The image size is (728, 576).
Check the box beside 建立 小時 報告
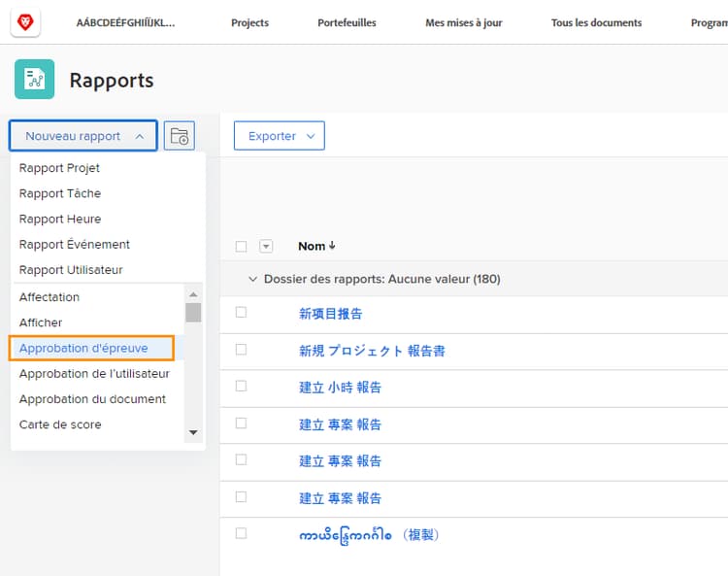click(x=241, y=387)
